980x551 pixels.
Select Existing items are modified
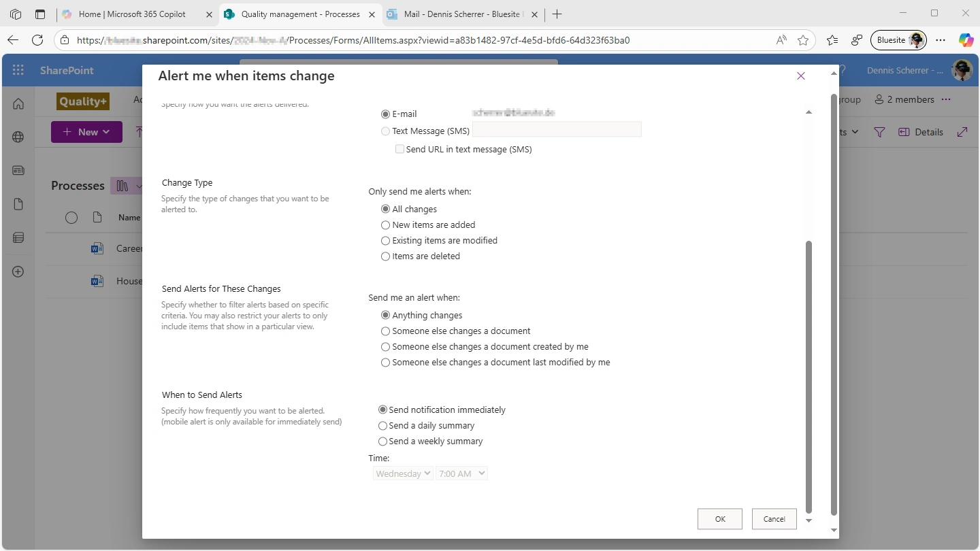[x=386, y=241]
